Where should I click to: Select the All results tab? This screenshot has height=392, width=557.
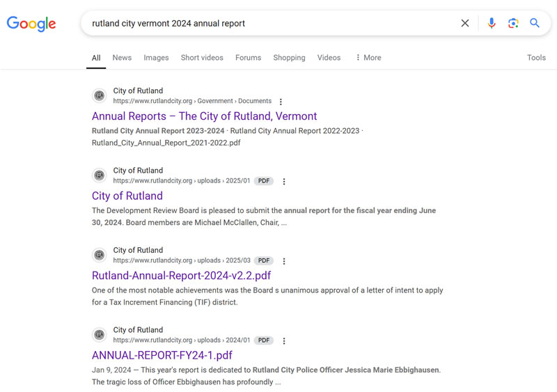pos(96,58)
